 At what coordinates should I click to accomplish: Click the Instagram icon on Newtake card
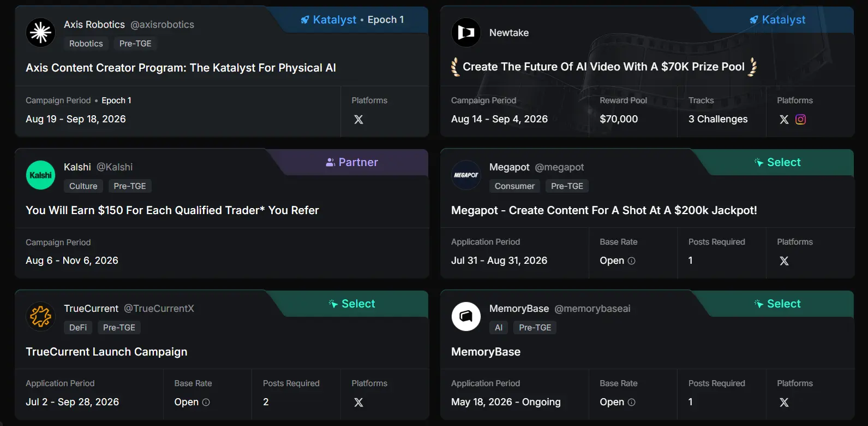click(800, 119)
